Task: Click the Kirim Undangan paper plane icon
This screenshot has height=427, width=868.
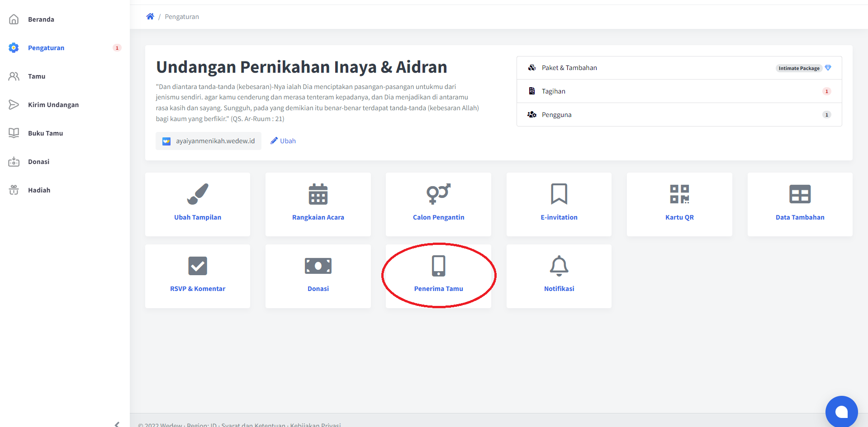Action: [14, 104]
